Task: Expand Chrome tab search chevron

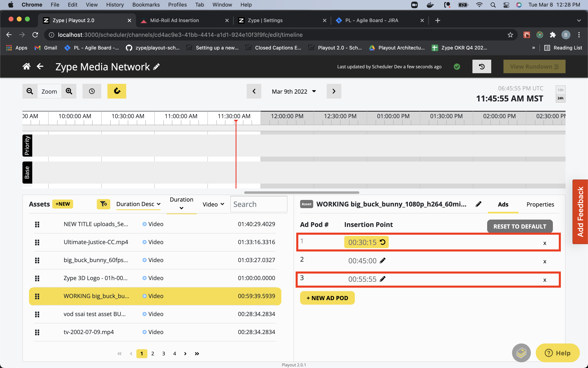Action: pyautogui.click(x=579, y=20)
